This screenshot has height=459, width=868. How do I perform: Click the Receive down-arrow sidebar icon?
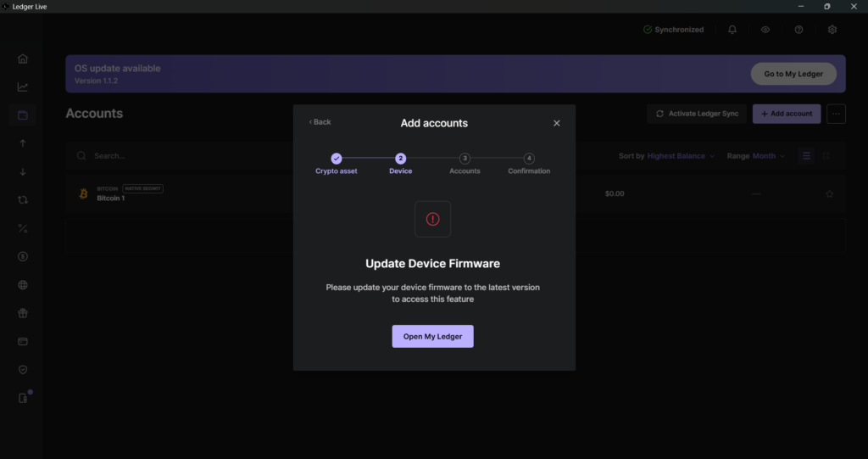pyautogui.click(x=23, y=171)
